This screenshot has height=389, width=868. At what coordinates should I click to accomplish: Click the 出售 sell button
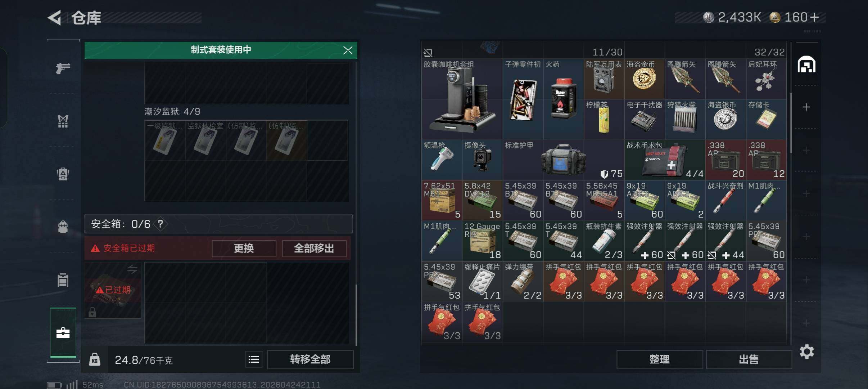coord(749,359)
